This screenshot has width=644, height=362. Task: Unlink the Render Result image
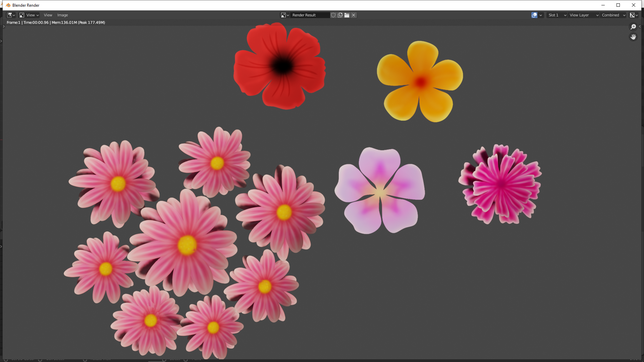pyautogui.click(x=354, y=15)
